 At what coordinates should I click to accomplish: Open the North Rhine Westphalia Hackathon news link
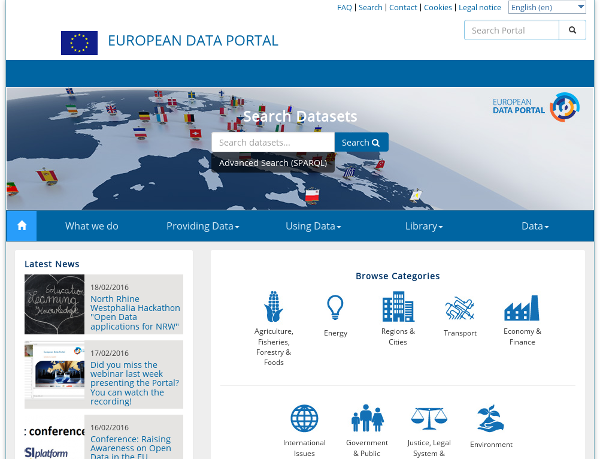coord(135,313)
